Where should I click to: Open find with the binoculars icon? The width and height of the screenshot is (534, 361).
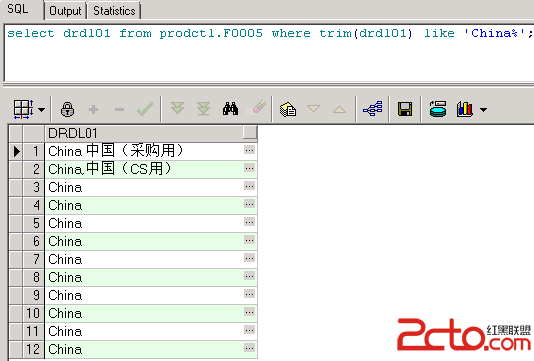click(230, 109)
